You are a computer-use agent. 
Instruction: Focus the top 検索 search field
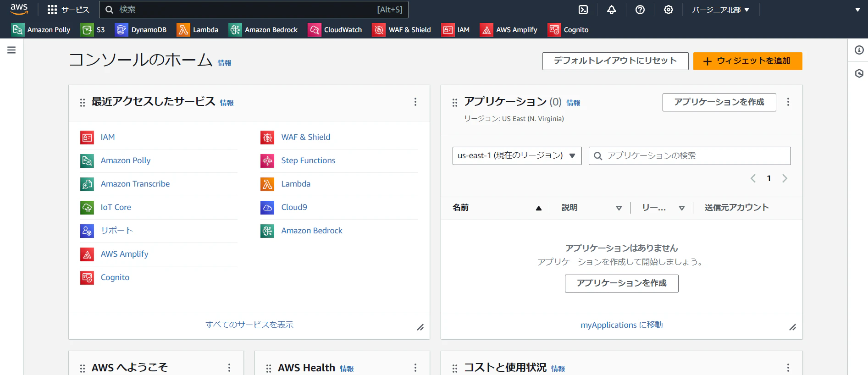pos(254,10)
